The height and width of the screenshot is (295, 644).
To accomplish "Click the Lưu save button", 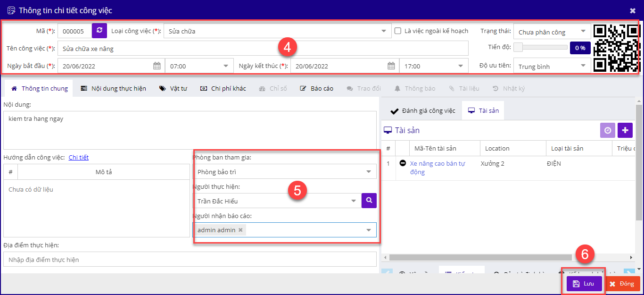I will coord(584,284).
